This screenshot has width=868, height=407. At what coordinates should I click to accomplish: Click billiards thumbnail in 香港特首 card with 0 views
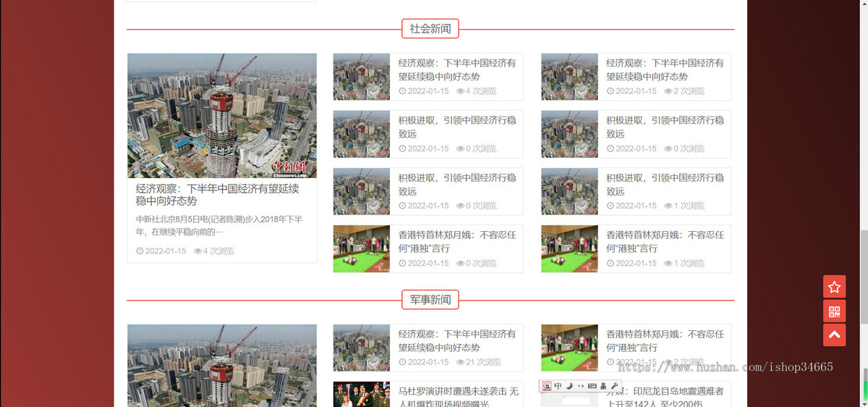point(362,248)
